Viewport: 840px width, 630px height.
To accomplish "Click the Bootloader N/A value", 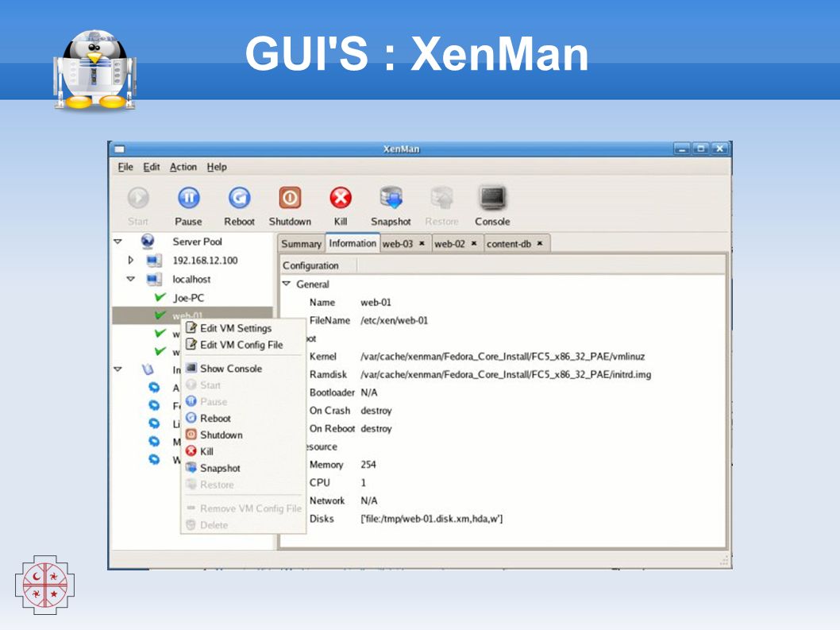I will [x=369, y=392].
